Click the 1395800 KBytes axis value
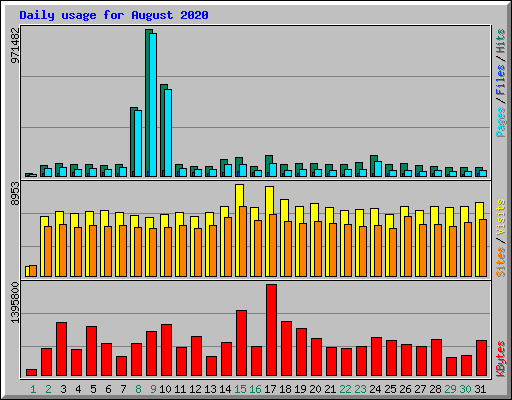This screenshot has width=512, height=400. (15, 303)
